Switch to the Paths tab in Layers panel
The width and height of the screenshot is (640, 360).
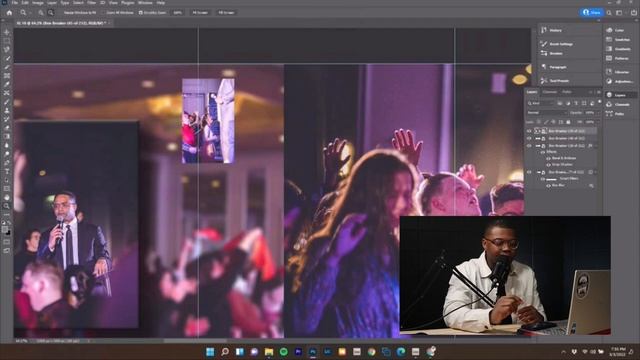click(x=567, y=92)
